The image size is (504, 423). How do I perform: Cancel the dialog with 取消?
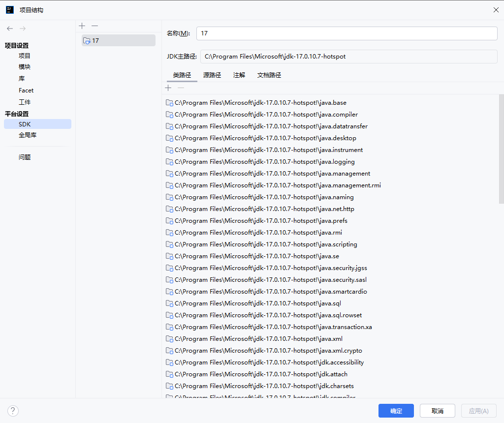coord(438,411)
